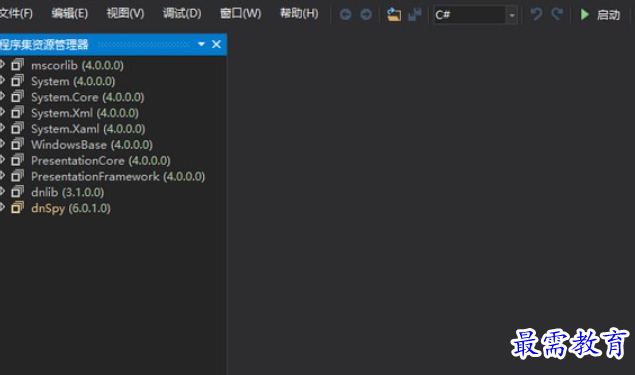The height and width of the screenshot is (375, 635).
Task: Click the undo toolbar icon
Action: [537, 15]
